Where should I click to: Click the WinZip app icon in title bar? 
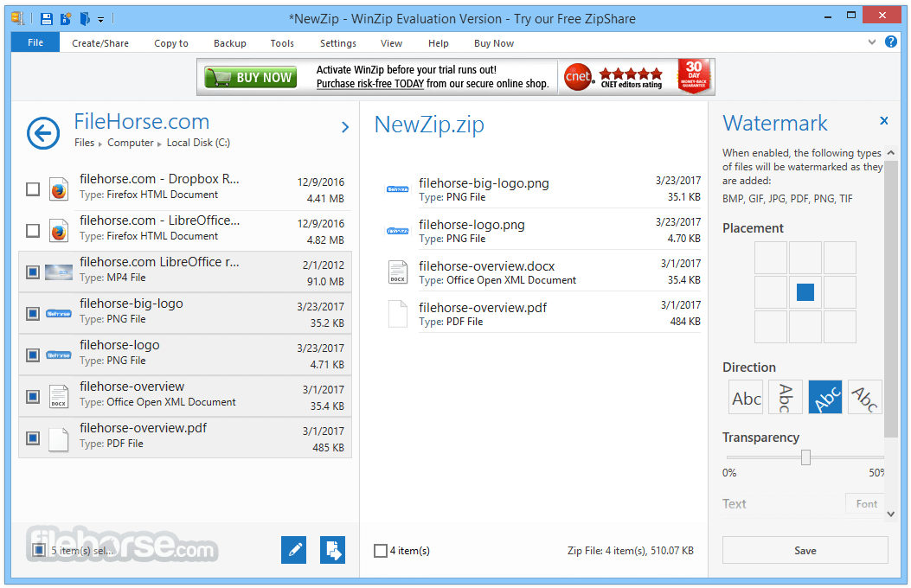pyautogui.click(x=18, y=18)
